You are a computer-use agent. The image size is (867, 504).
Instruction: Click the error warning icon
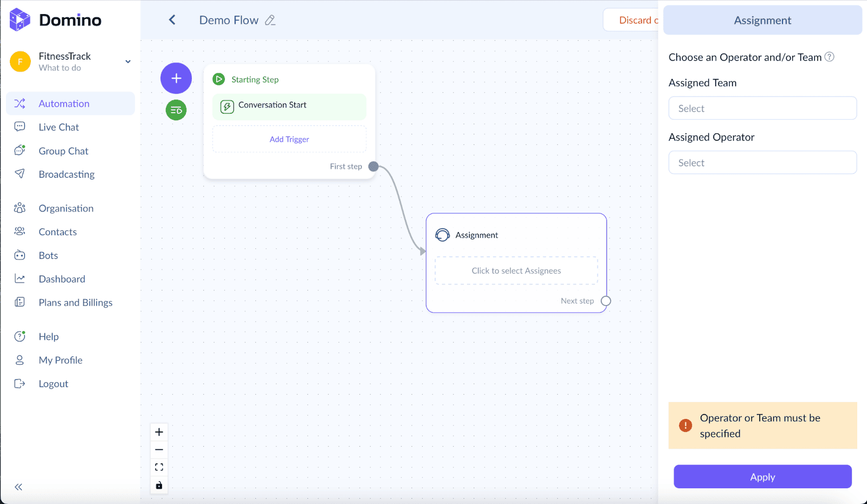(x=685, y=425)
